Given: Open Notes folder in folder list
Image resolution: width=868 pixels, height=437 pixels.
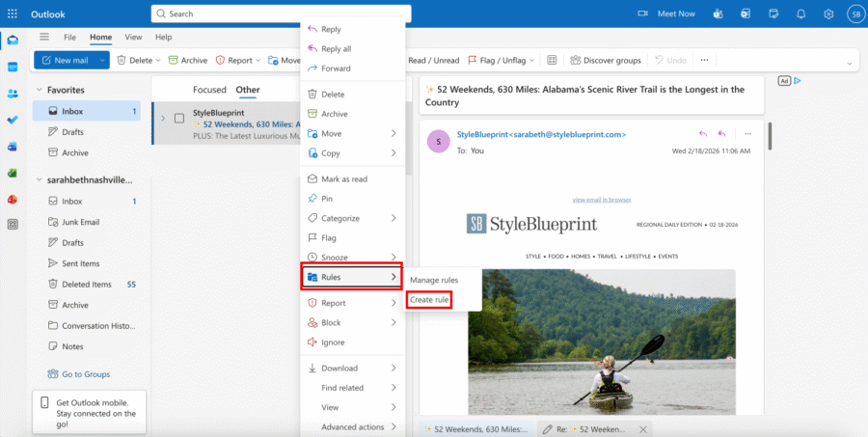Looking at the screenshot, I should tap(87, 346).
